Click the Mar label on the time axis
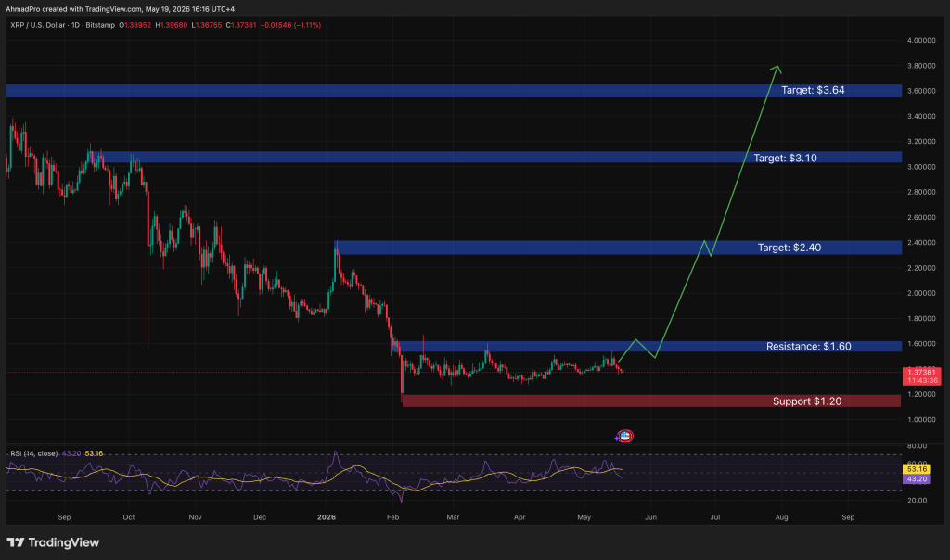The image size is (950, 560). pos(453,517)
